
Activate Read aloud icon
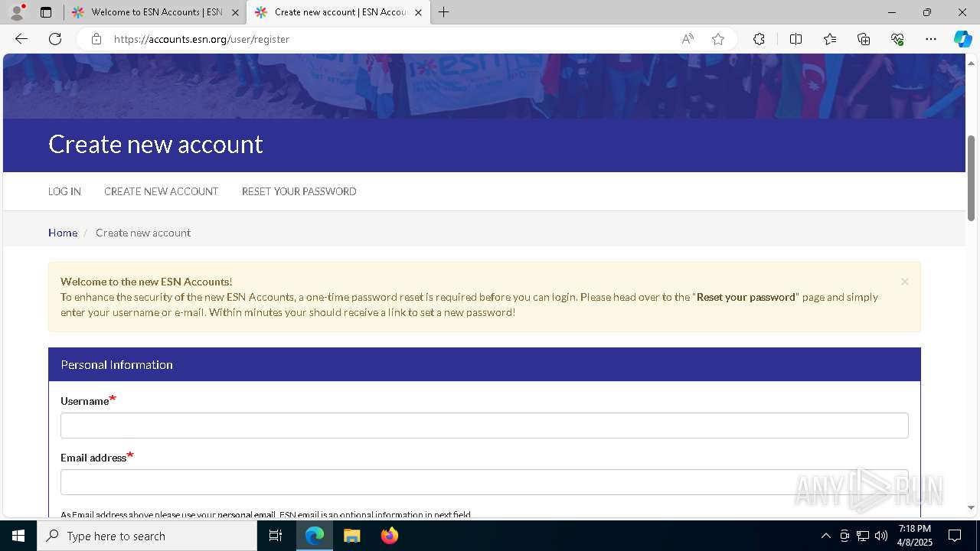coord(688,39)
